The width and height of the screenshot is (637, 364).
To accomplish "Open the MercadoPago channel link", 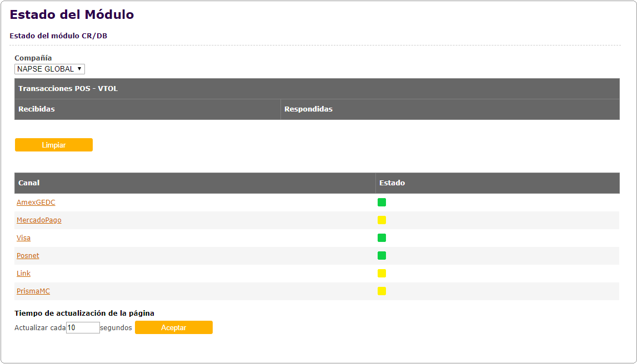I will coord(39,220).
